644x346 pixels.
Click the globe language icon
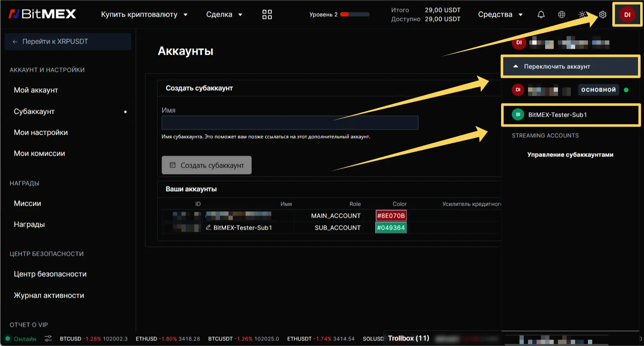pyautogui.click(x=562, y=15)
